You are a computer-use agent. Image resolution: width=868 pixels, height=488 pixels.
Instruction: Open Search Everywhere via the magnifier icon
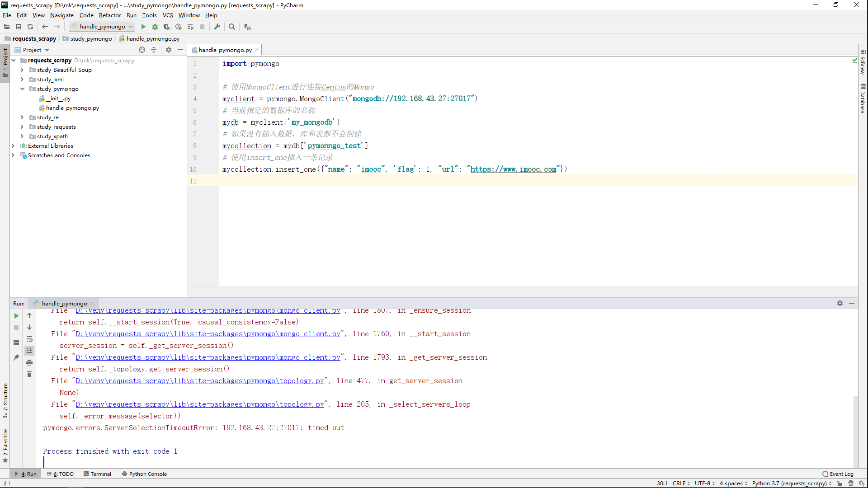point(232,27)
